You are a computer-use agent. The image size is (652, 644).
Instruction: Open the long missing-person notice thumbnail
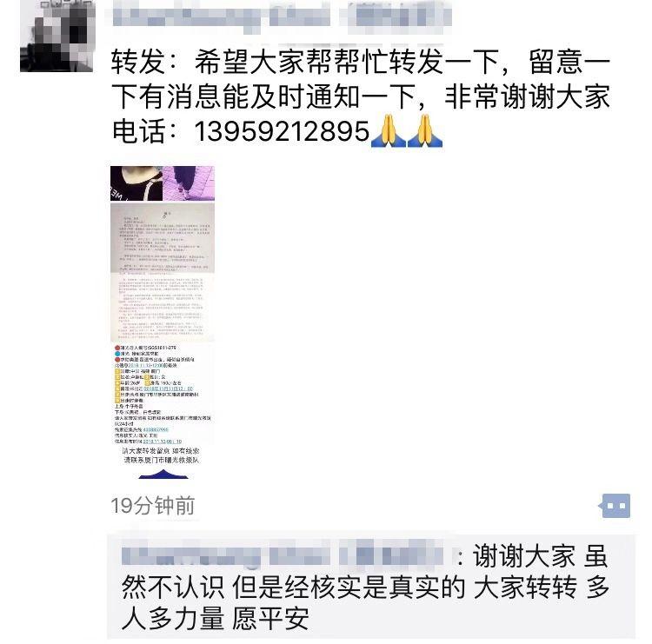click(163, 322)
